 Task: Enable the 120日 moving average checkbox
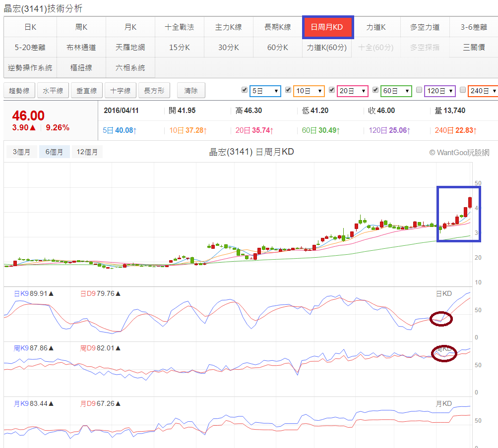pos(419,90)
